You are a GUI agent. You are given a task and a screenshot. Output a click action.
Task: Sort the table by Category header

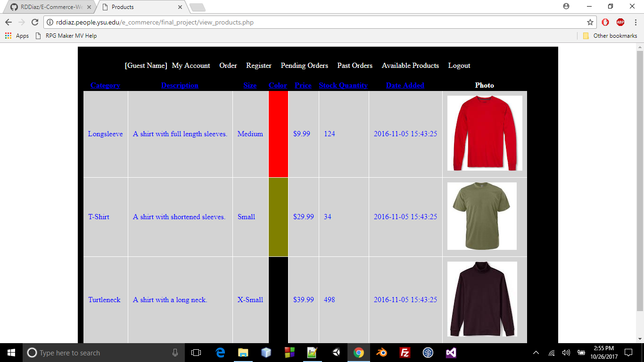point(105,85)
